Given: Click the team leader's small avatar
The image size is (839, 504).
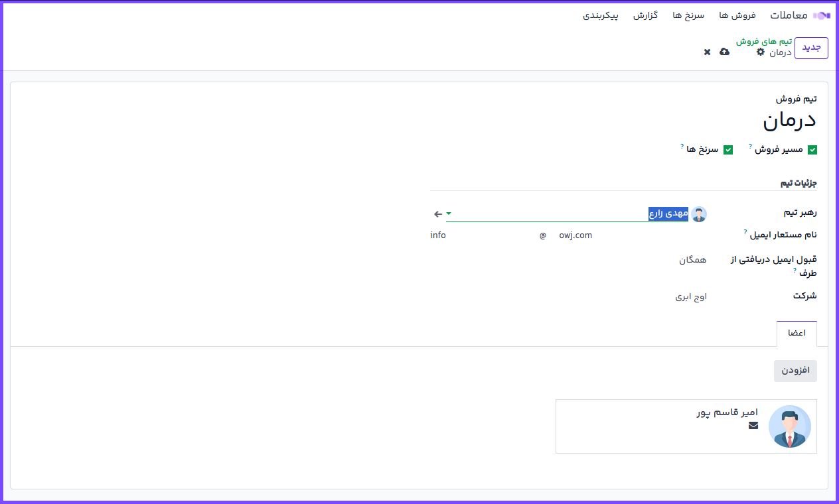Looking at the screenshot, I should tap(699, 214).
